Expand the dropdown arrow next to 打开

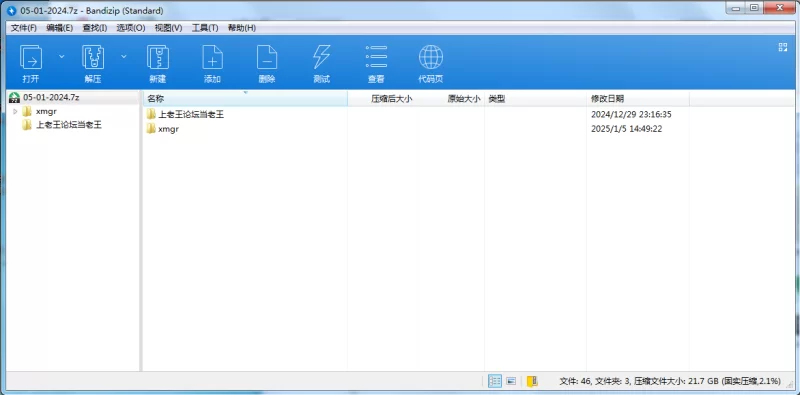click(x=62, y=56)
